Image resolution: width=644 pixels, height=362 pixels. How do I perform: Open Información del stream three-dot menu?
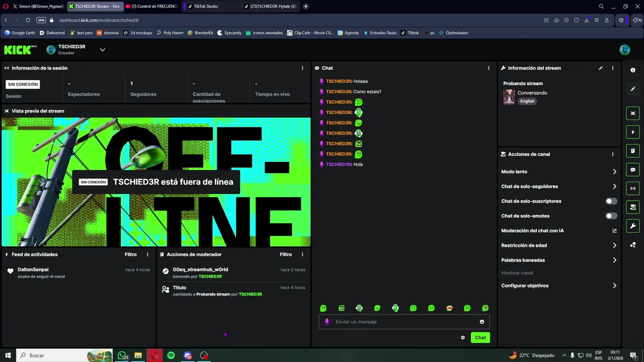pos(613,68)
